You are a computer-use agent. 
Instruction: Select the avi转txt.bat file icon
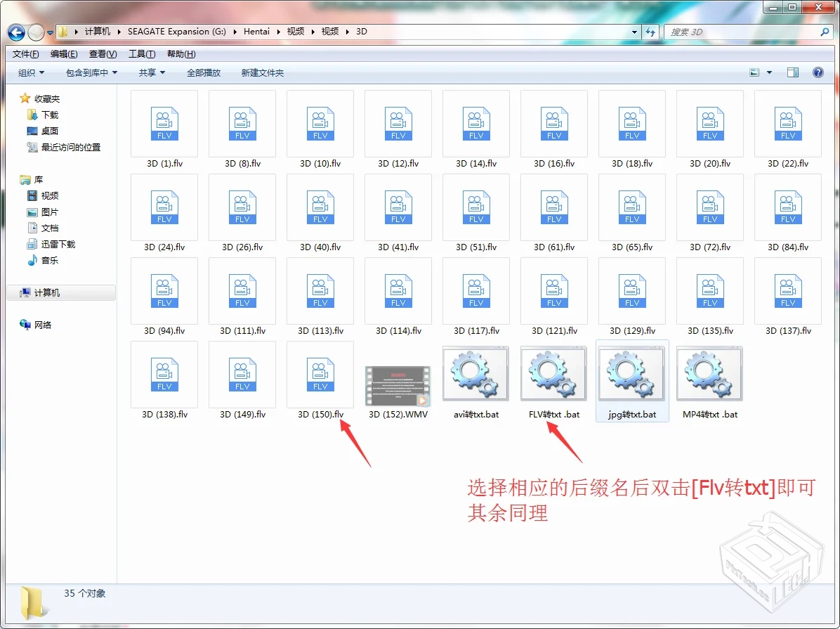coord(476,374)
